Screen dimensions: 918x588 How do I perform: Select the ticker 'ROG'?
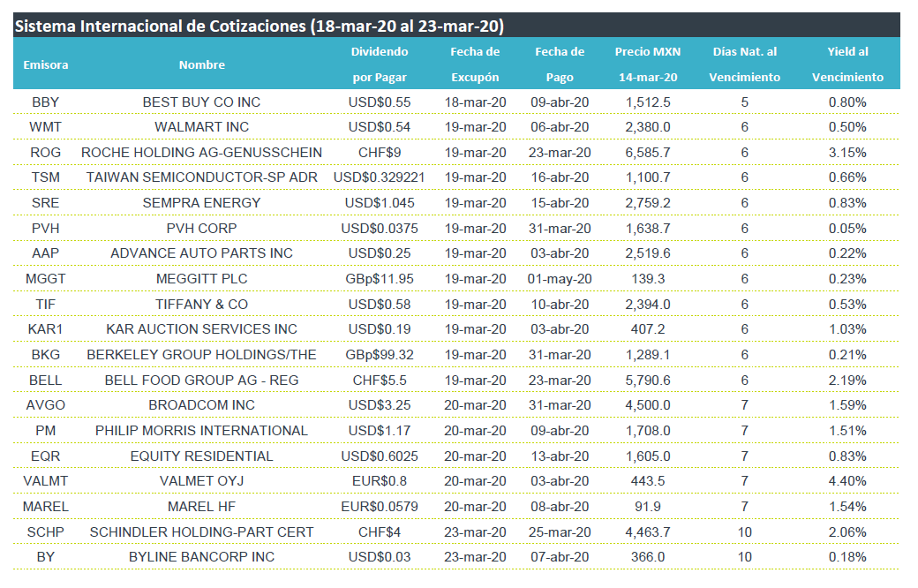(46, 153)
